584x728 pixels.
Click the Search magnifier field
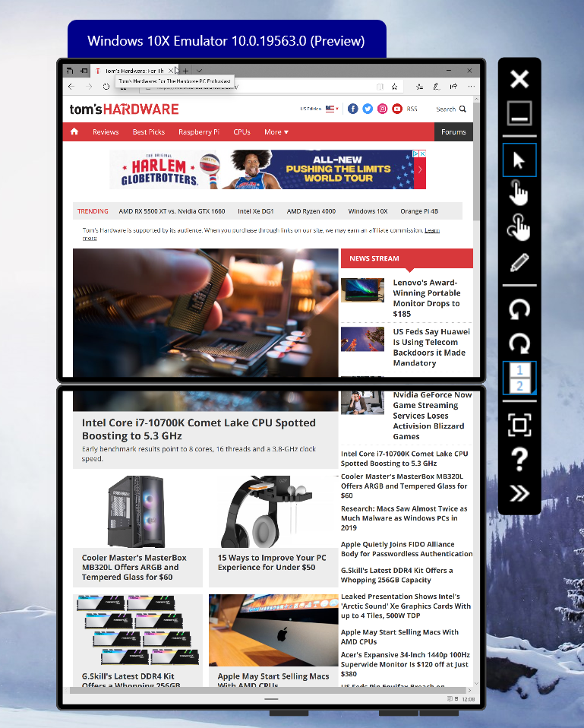point(451,109)
